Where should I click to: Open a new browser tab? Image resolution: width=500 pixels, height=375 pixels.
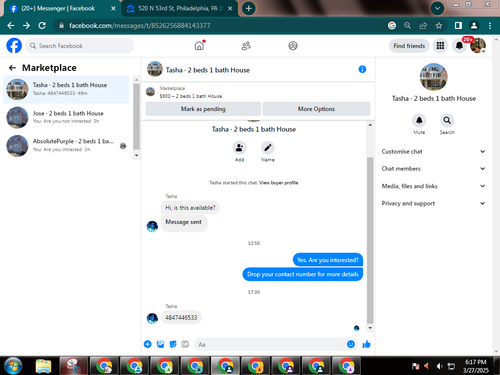click(248, 8)
